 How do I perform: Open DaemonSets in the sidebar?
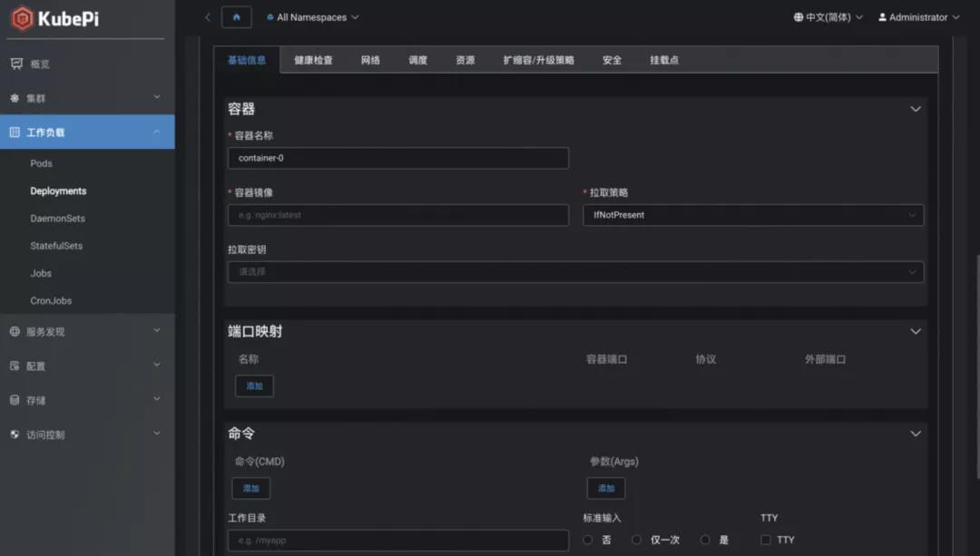(x=57, y=219)
